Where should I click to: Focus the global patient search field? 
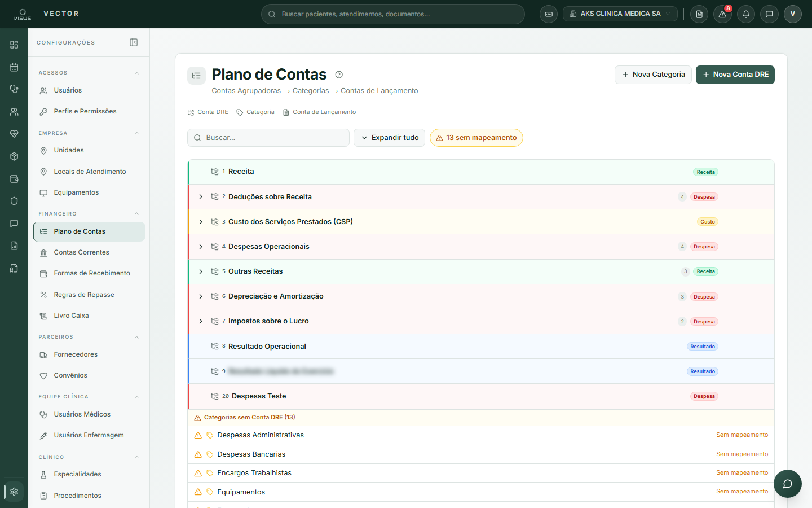coord(392,14)
